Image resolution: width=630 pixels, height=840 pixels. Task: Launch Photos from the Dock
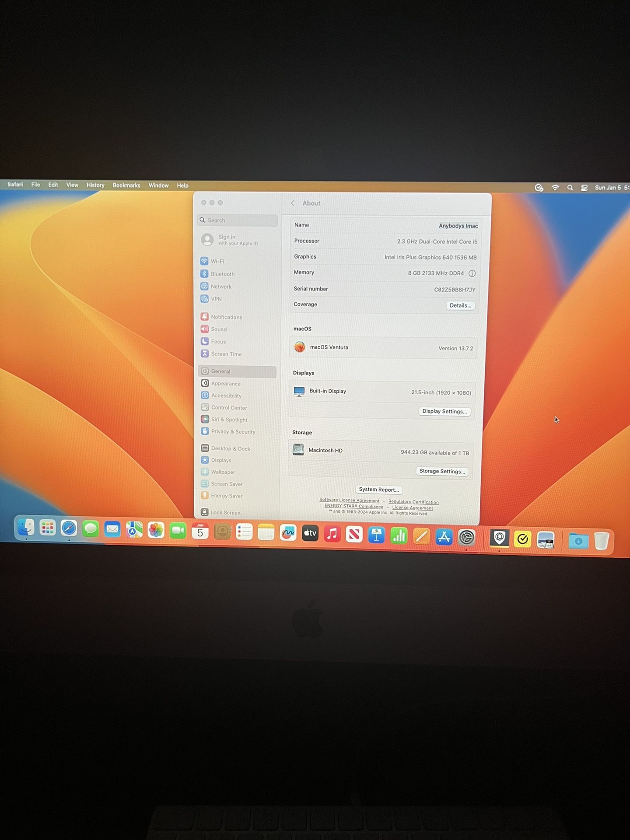(x=156, y=530)
